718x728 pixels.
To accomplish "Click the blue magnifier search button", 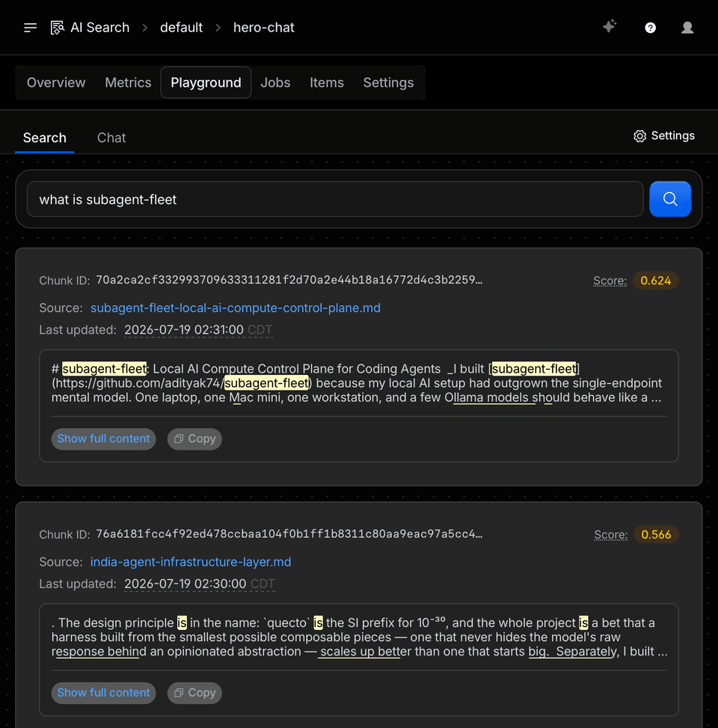I will 669,199.
